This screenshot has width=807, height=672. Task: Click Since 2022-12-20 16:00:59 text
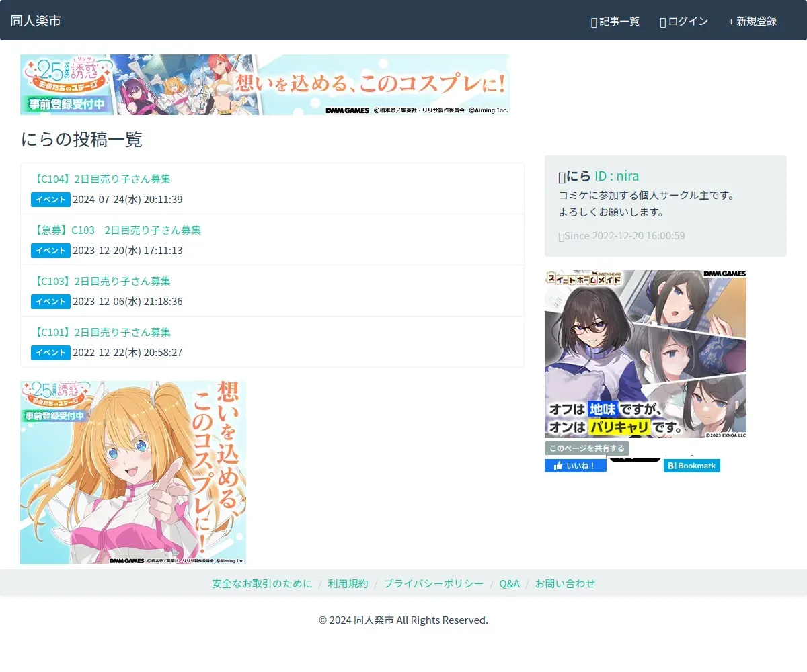point(624,236)
